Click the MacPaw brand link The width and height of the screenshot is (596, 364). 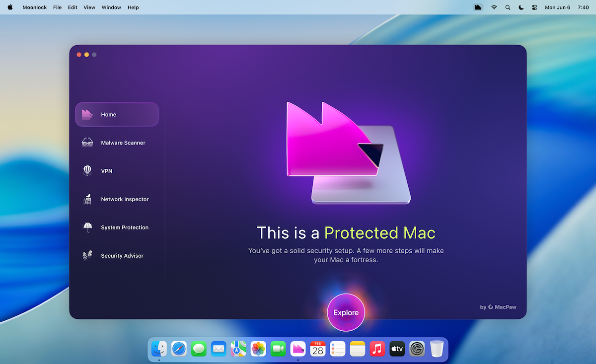(x=498, y=307)
